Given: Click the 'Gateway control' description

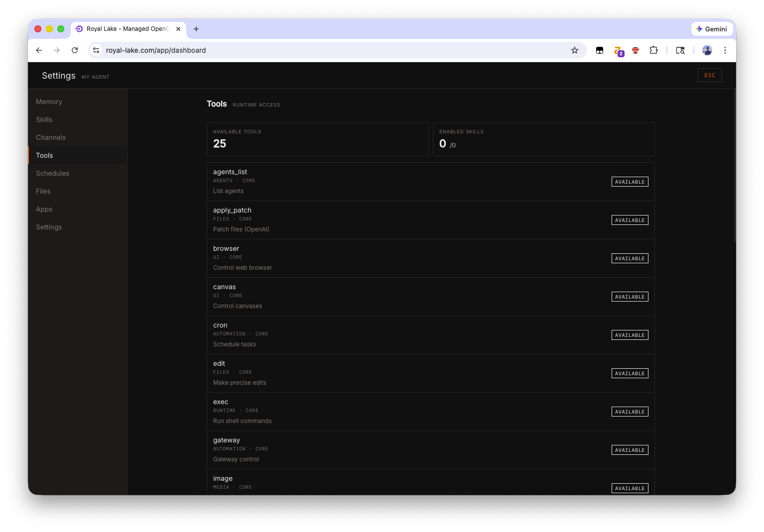Looking at the screenshot, I should coord(236,459).
